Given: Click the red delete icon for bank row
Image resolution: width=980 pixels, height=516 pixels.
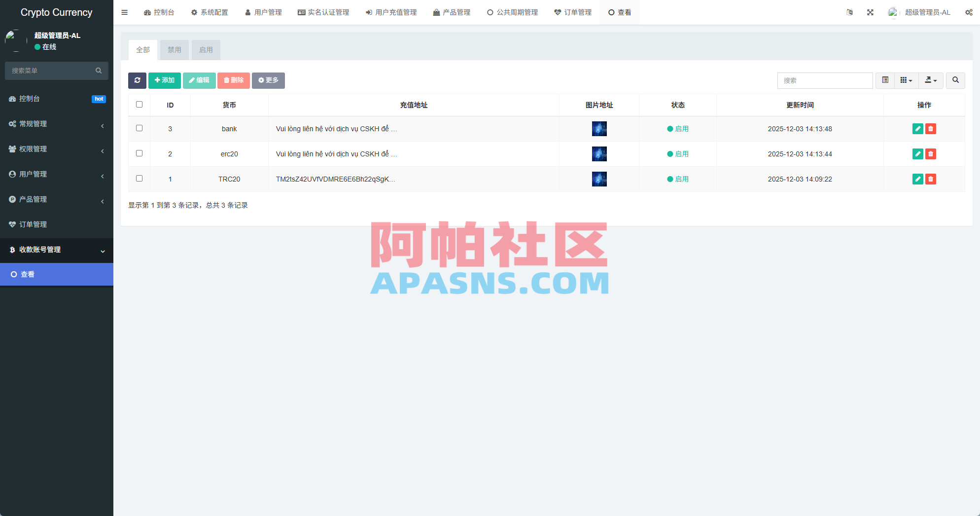Looking at the screenshot, I should (x=931, y=129).
